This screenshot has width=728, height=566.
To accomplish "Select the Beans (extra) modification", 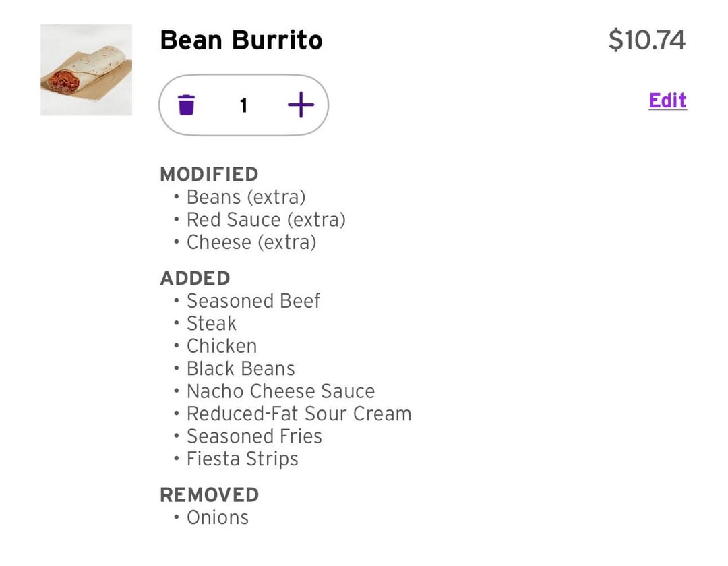I will click(245, 197).
